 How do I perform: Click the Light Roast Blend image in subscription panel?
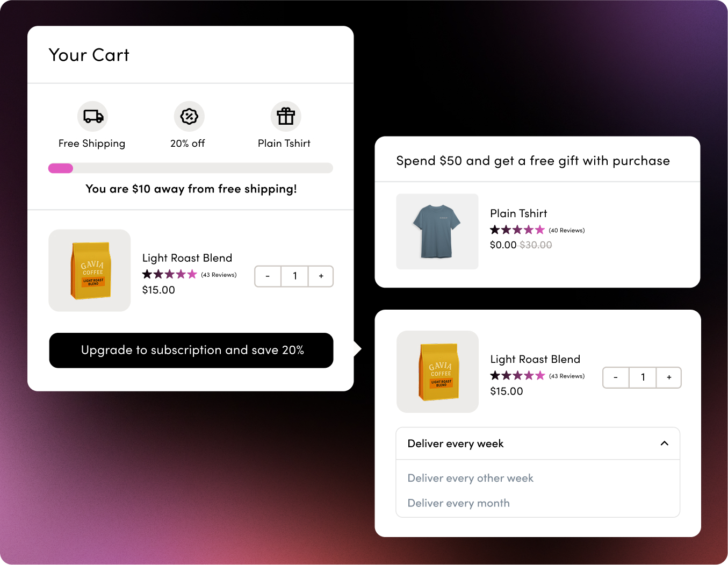437,371
